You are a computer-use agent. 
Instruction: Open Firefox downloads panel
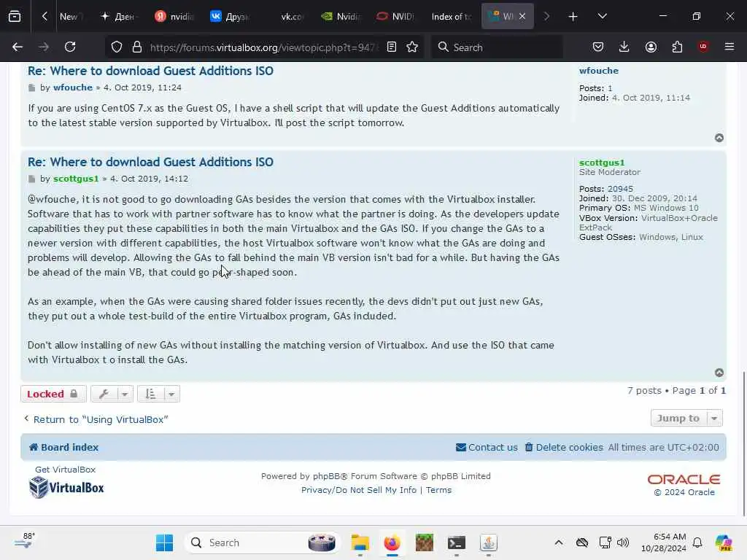[624, 47]
